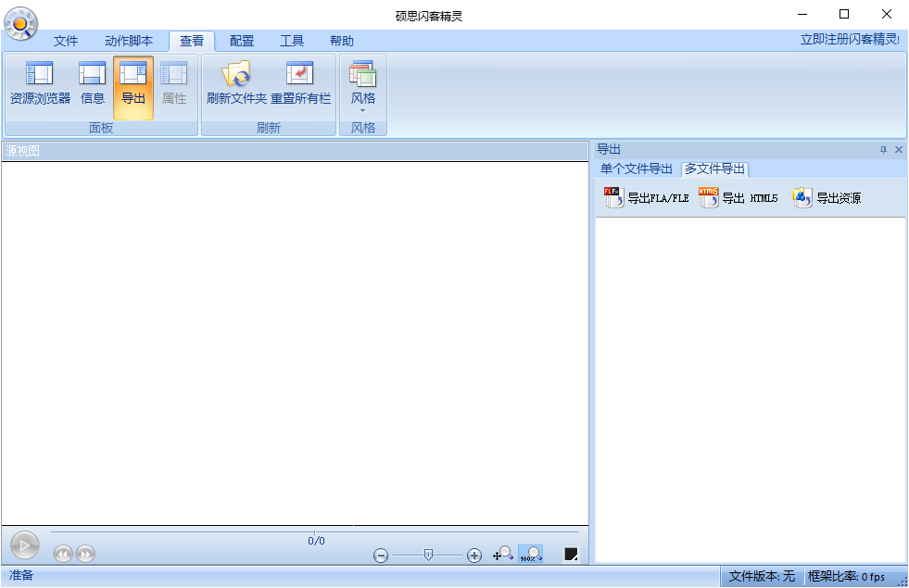Click the 准备 status text
Viewport: 909px width, 588px height.
tap(21, 575)
